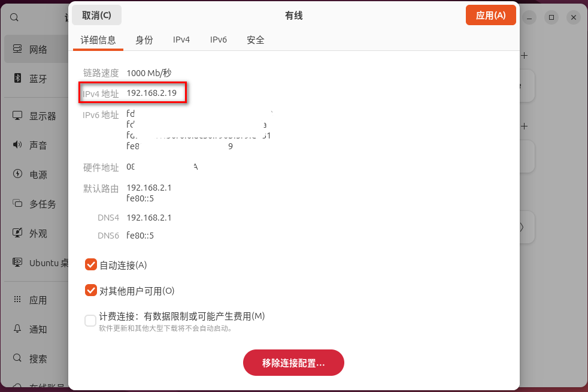Viewport: 588px width, 392px height.
Task: Click the 应用 apply button
Action: coord(490,15)
